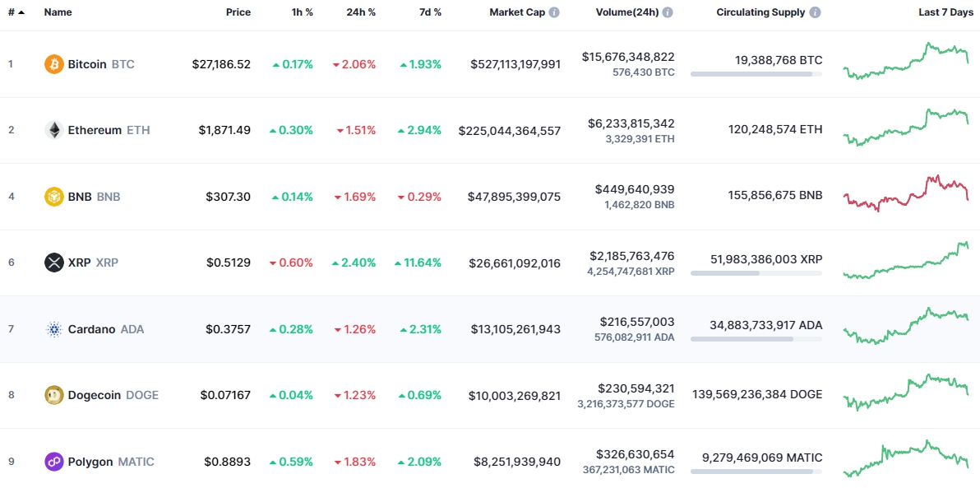Click Dogecoin's 7-day sparkline chart
The image size is (980, 488).
click(x=906, y=392)
